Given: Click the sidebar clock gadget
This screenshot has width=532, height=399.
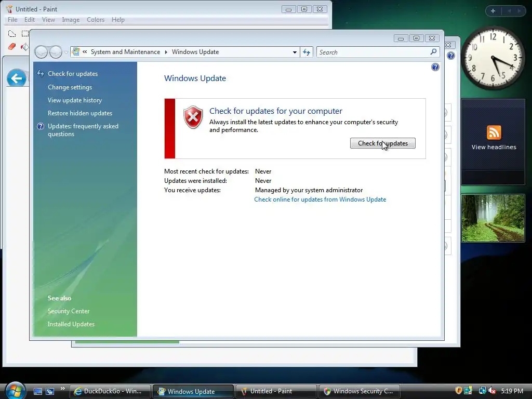Looking at the screenshot, I should click(x=493, y=58).
